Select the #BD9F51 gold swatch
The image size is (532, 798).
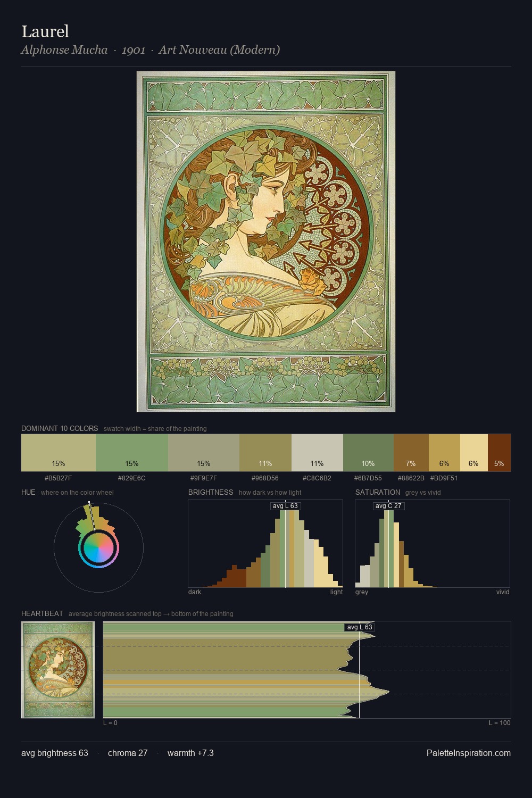(x=444, y=453)
